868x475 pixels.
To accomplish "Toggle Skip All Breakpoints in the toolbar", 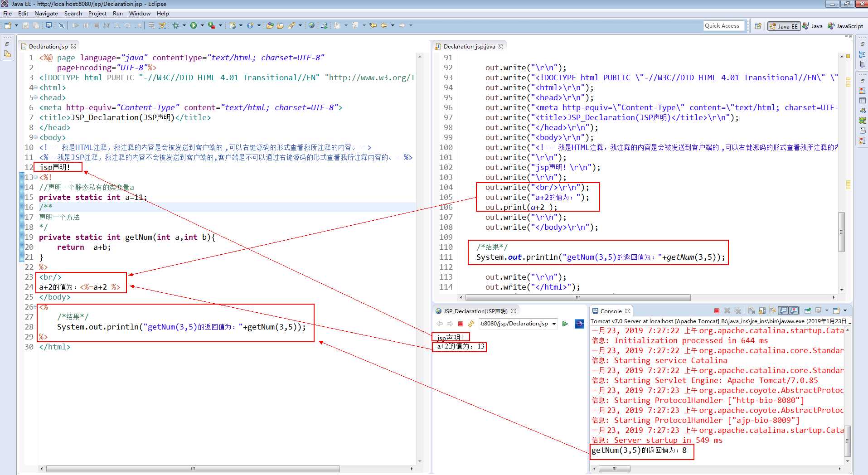I will (x=61, y=25).
